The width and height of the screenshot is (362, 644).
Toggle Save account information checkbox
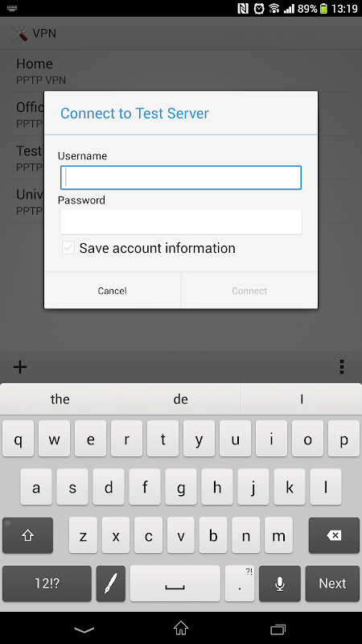(x=68, y=248)
